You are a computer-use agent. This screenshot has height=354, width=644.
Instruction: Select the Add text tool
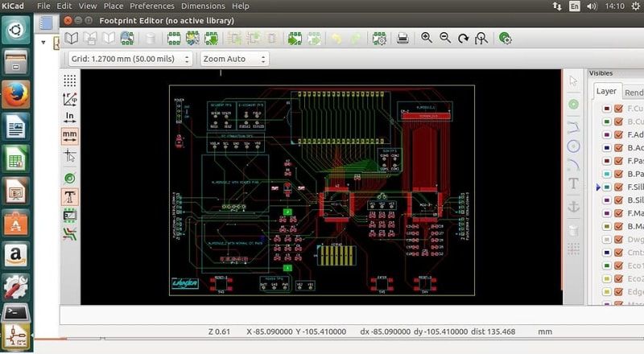tap(573, 183)
